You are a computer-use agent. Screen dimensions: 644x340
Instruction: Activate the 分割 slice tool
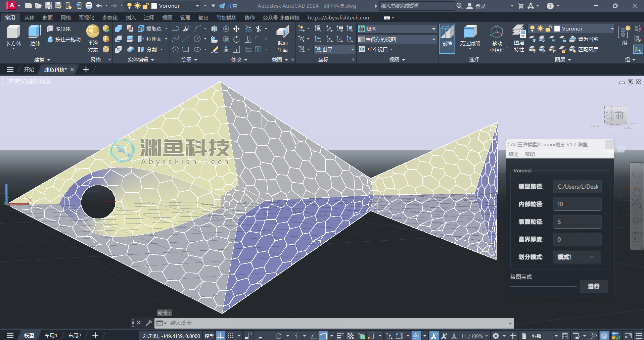pos(148,49)
